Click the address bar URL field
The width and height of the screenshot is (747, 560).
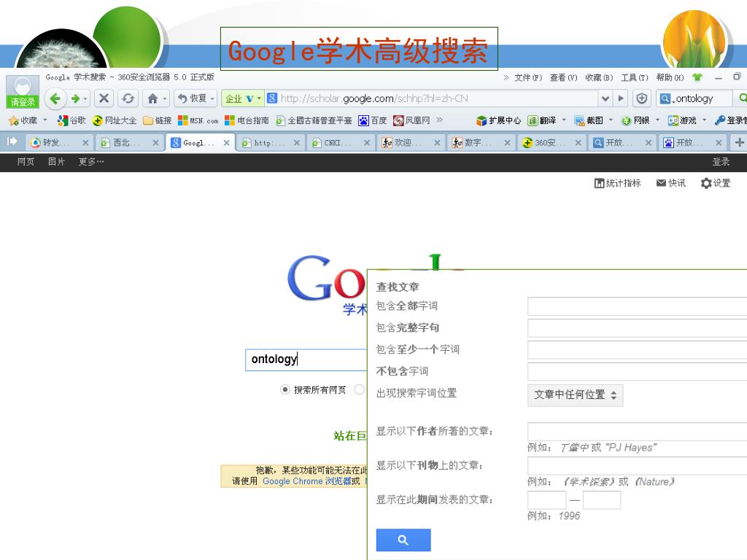click(431, 98)
